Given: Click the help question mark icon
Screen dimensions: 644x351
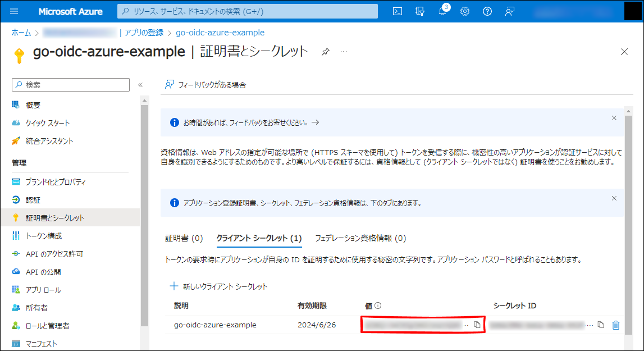Looking at the screenshot, I should (x=487, y=11).
